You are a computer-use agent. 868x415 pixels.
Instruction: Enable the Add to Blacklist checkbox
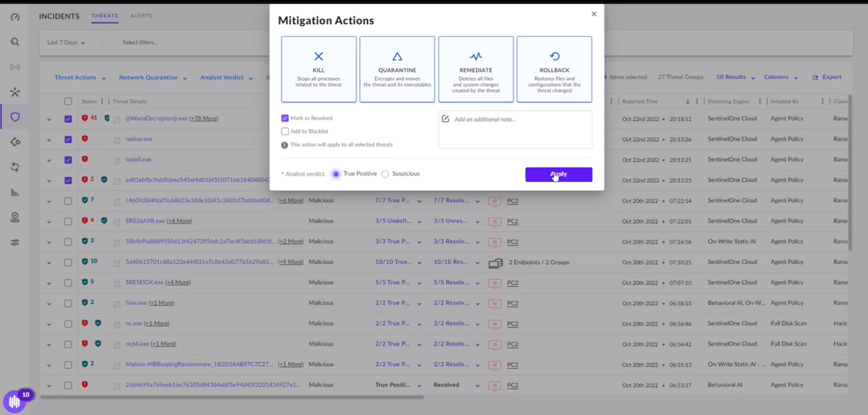click(x=285, y=131)
